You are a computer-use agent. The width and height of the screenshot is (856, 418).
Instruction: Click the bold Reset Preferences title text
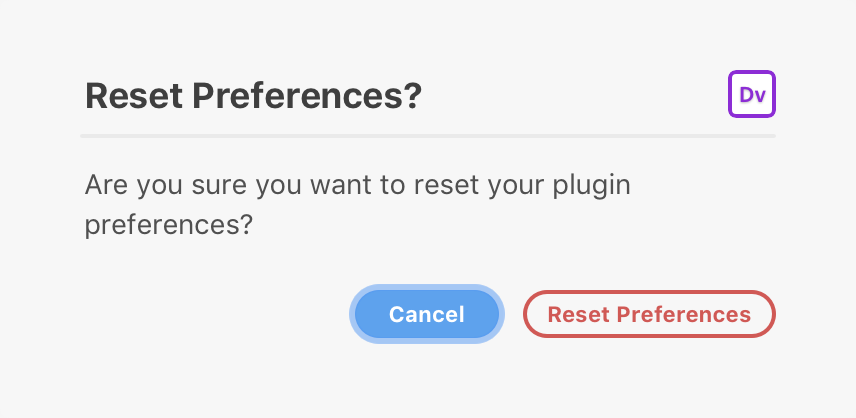[x=253, y=96]
